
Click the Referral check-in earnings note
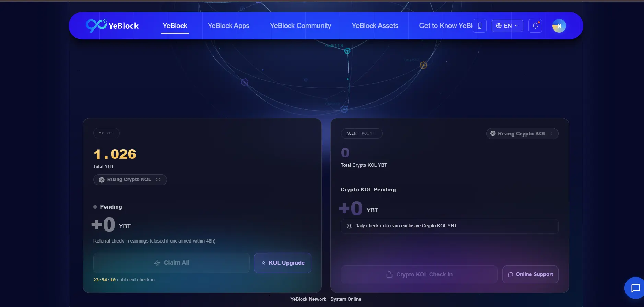pyautogui.click(x=154, y=241)
